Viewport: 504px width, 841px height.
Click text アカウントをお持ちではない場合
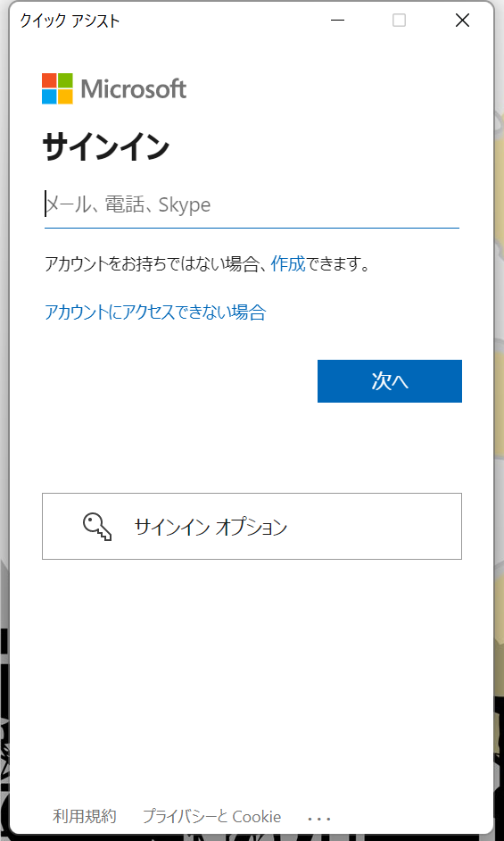tap(152, 264)
